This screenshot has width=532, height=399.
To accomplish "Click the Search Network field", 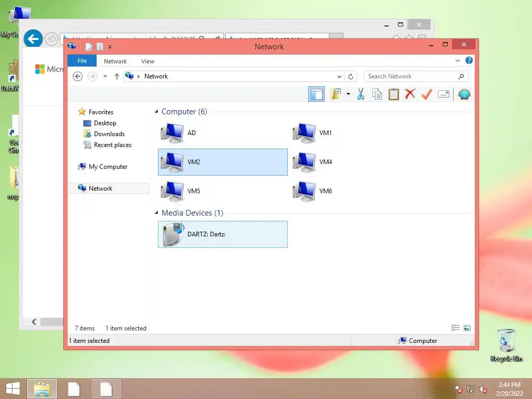I will tap(416, 76).
